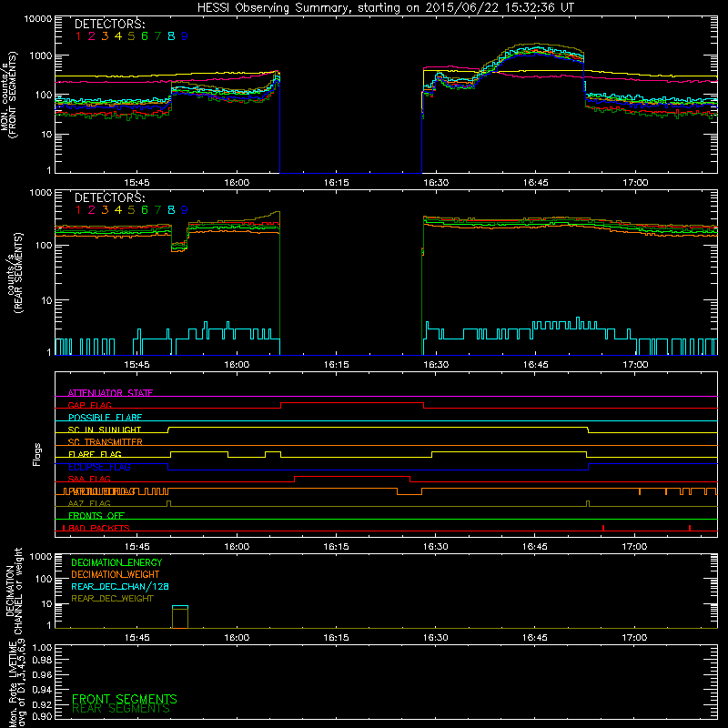The image size is (728, 728).
Task: Click cyan detector 8 in front segments legend
Action: (171, 36)
